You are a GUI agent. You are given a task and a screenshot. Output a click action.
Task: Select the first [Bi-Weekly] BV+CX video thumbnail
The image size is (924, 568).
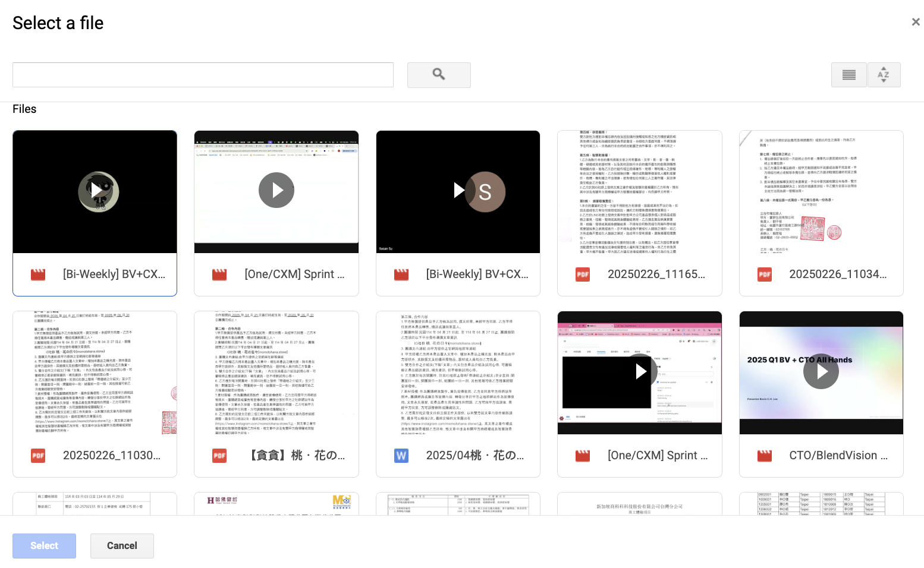[x=95, y=192]
